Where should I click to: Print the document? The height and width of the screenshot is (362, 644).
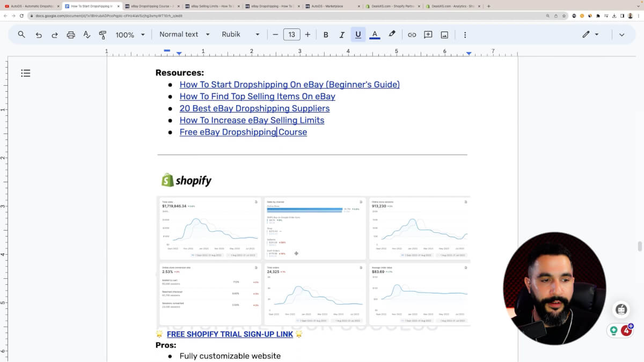coord(71,34)
